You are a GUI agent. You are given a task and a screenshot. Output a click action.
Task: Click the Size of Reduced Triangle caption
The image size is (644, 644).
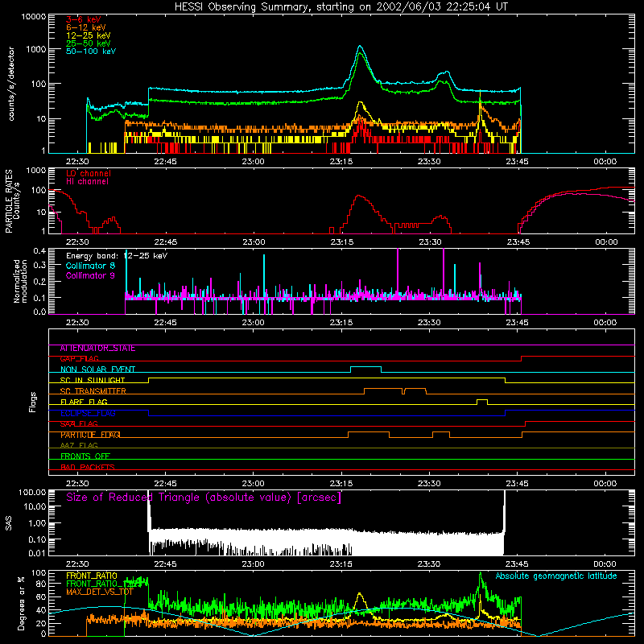(x=204, y=497)
